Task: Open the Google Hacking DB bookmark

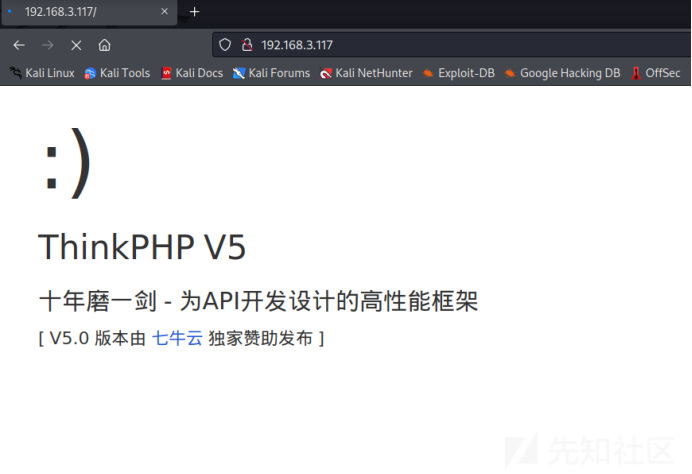Action: [563, 73]
